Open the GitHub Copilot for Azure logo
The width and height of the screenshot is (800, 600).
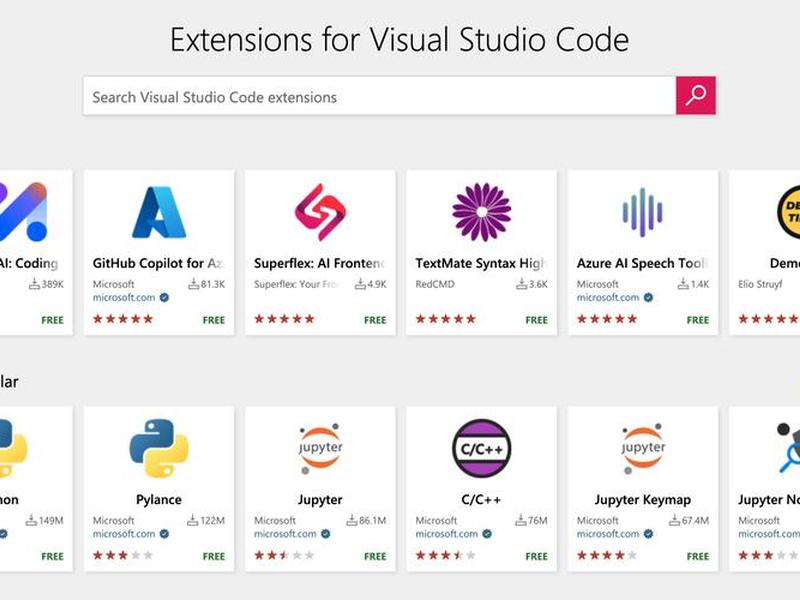[159, 212]
